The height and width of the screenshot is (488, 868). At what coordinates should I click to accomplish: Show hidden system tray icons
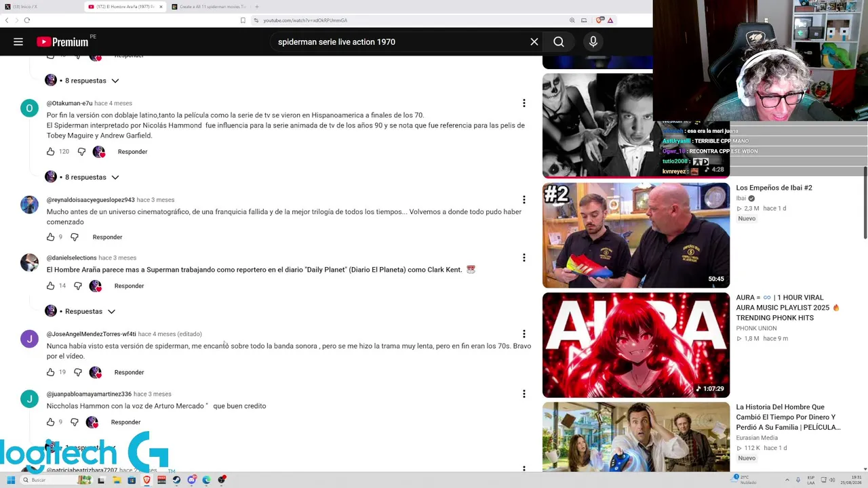click(x=787, y=480)
